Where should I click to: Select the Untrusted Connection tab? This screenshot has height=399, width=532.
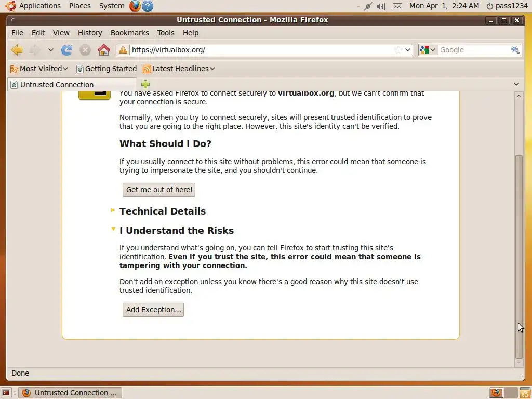(x=72, y=85)
